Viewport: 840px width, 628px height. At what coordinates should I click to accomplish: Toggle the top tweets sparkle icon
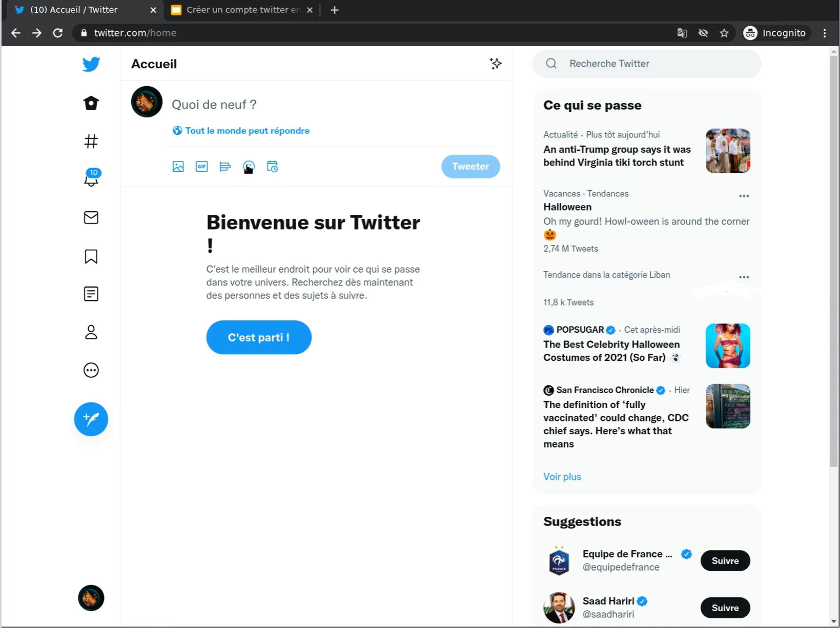pos(495,64)
